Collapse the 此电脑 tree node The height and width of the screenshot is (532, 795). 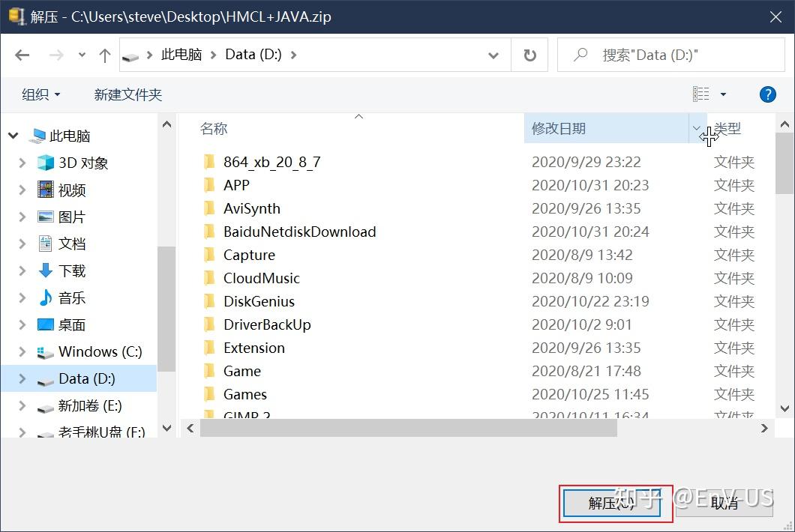click(13, 136)
